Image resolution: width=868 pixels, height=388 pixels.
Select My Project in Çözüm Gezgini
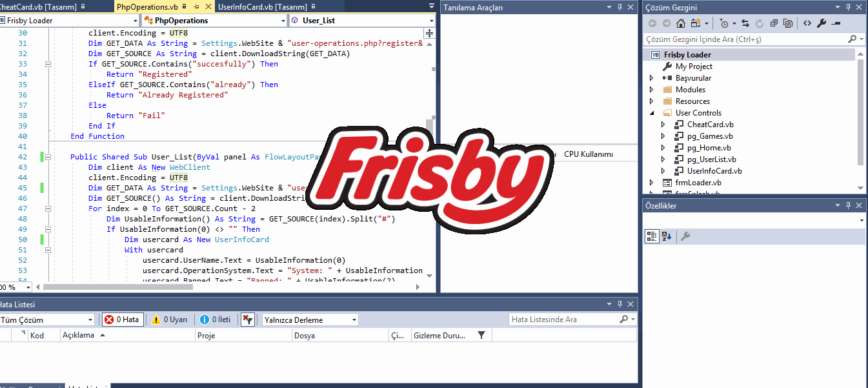tap(694, 66)
